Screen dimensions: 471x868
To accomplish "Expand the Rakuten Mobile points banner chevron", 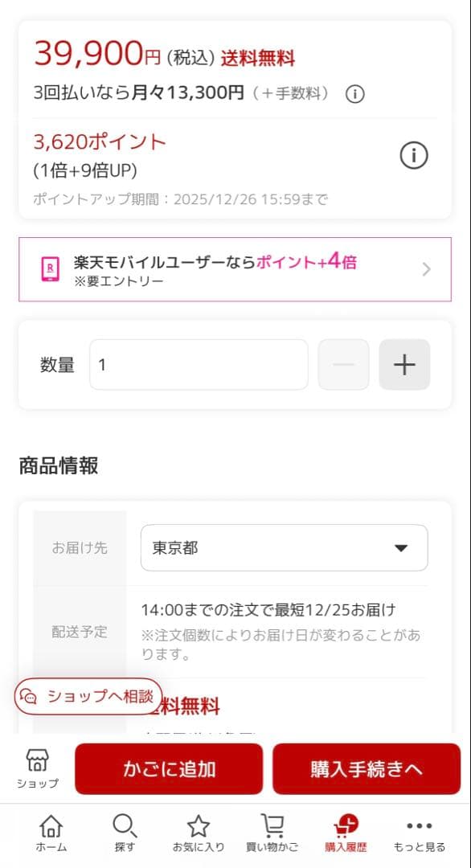I will tap(428, 270).
